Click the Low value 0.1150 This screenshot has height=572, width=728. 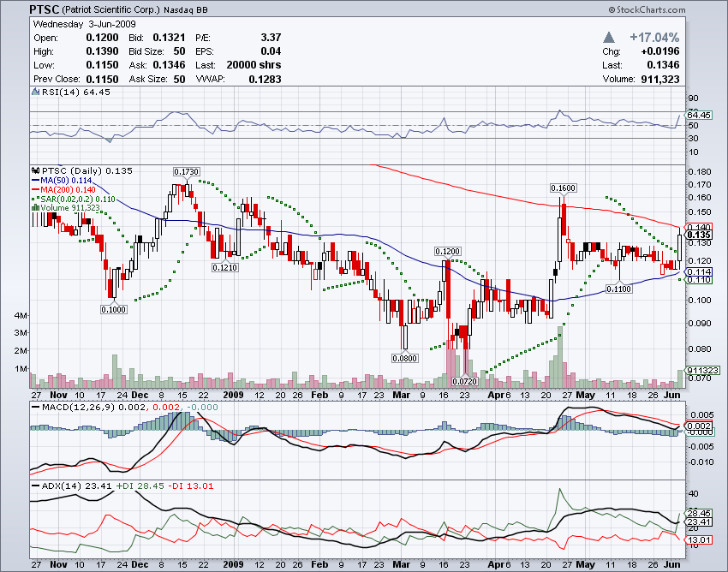[102, 65]
